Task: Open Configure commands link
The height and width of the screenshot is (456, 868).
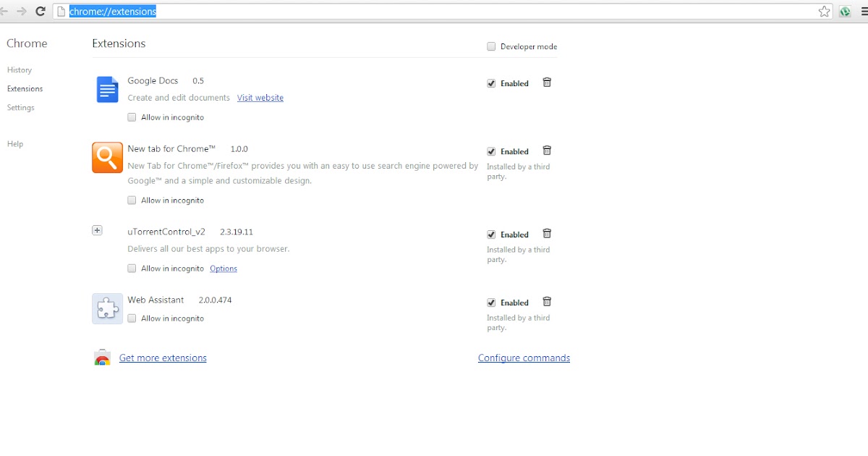Action: point(524,358)
